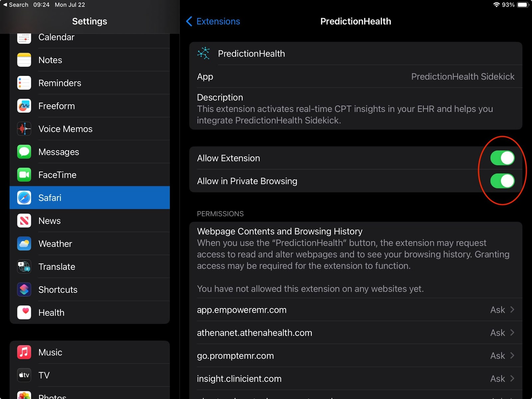The image size is (532, 399).
Task: Tap the Voice Memos waveform icon
Action: pos(24,129)
